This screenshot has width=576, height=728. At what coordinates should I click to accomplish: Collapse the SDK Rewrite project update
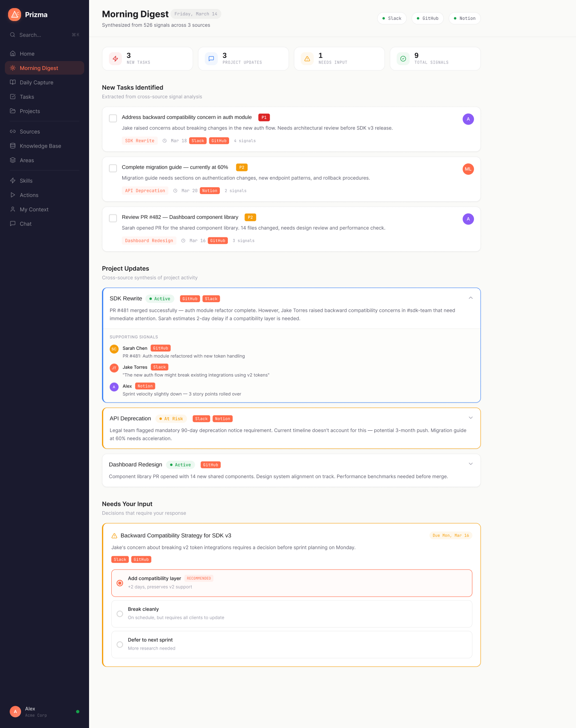click(470, 298)
